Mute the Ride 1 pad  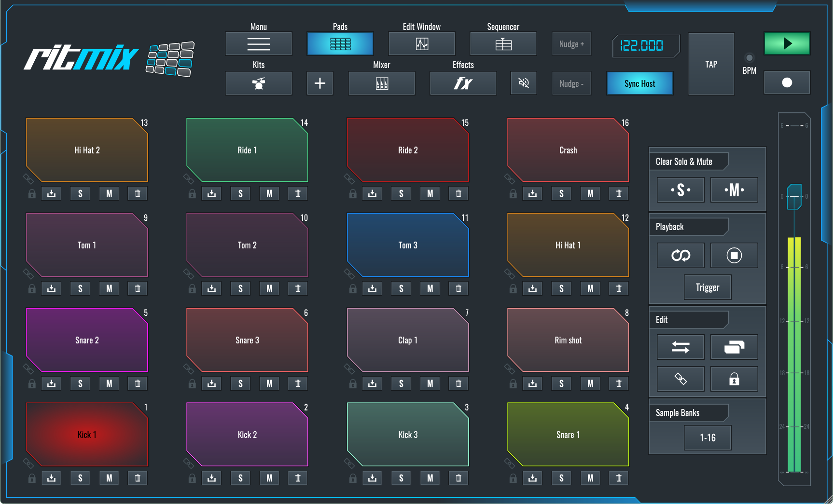(x=269, y=193)
